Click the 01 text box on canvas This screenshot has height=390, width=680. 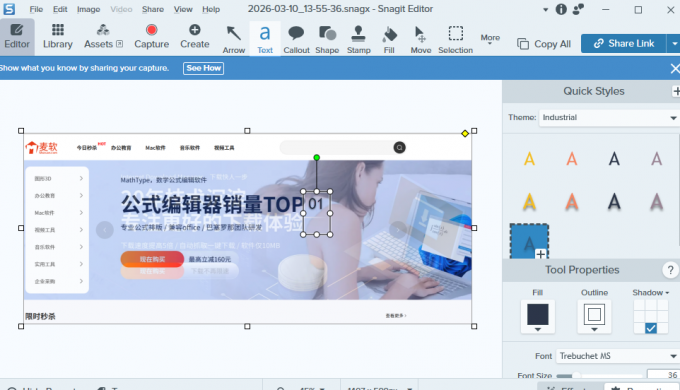click(x=317, y=213)
